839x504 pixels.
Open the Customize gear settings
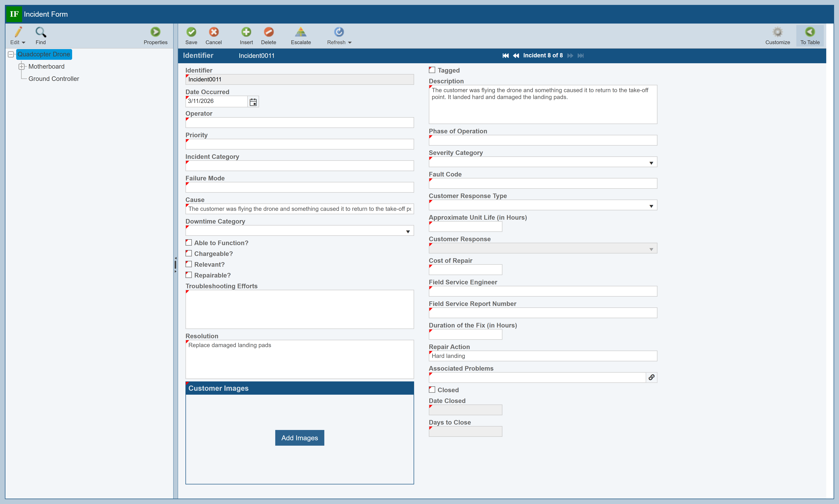pos(777,32)
